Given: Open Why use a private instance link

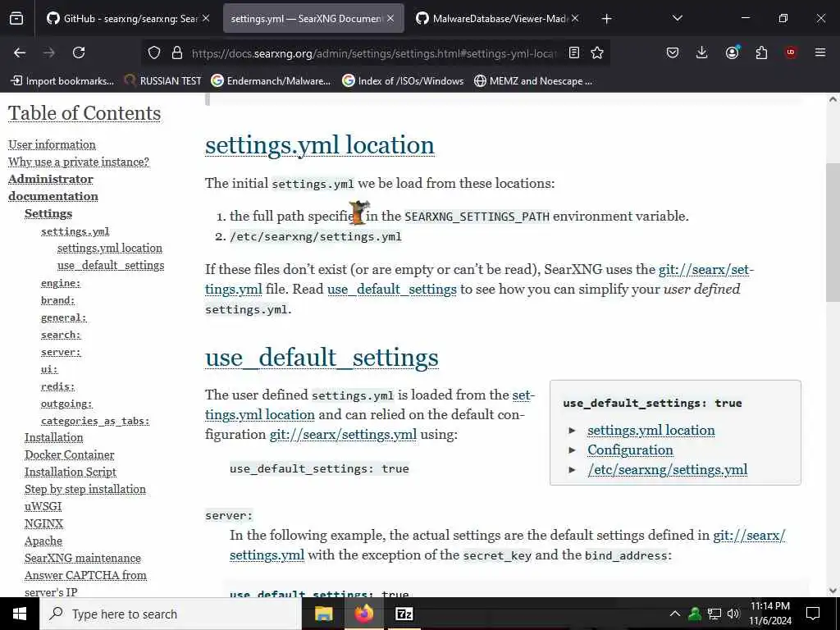Looking at the screenshot, I should (78, 162).
